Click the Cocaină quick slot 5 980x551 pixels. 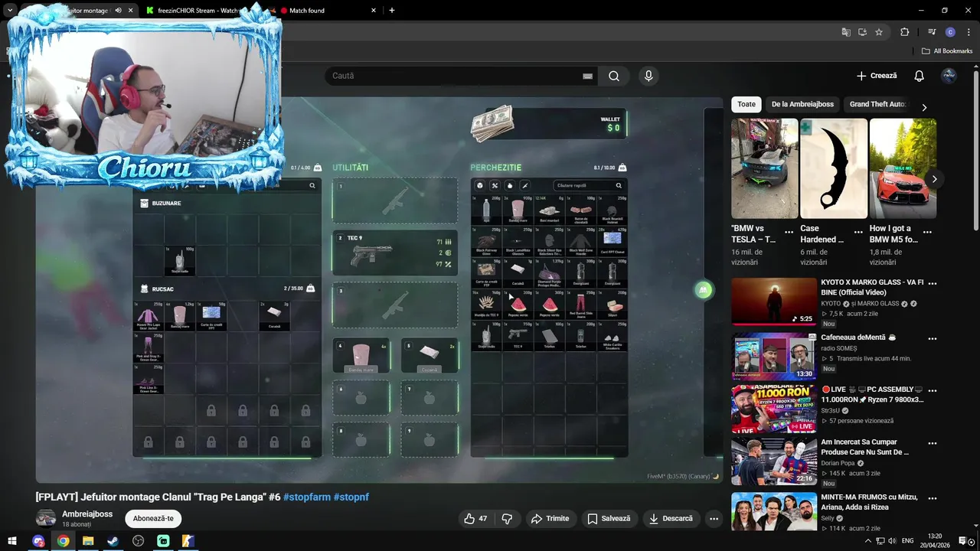coord(430,356)
